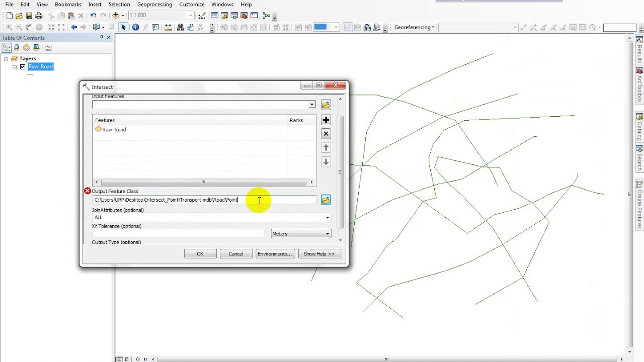Browse for Input Features folder
The image size is (644, 362).
pos(326,105)
